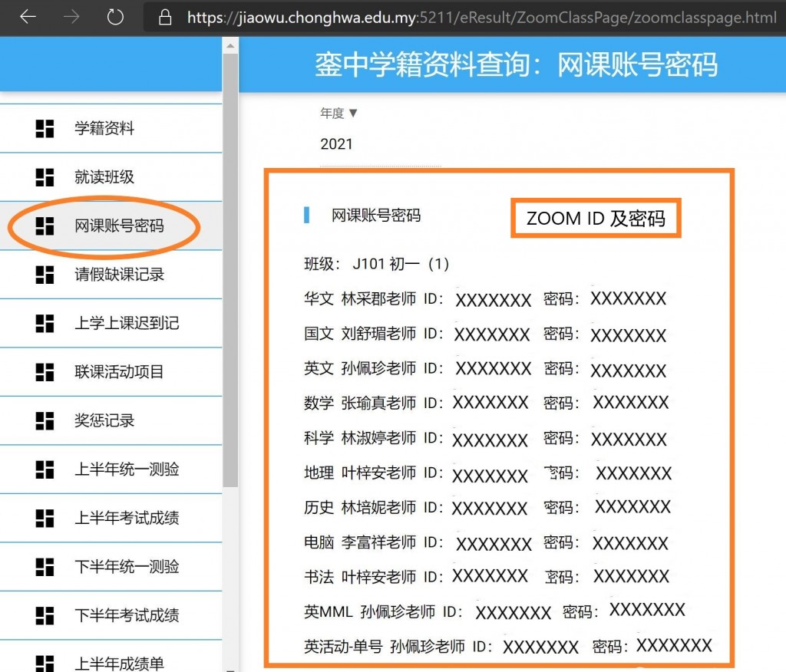Click grid icon beside 下半年考试成绩
This screenshot has height=672, width=786.
[45, 615]
